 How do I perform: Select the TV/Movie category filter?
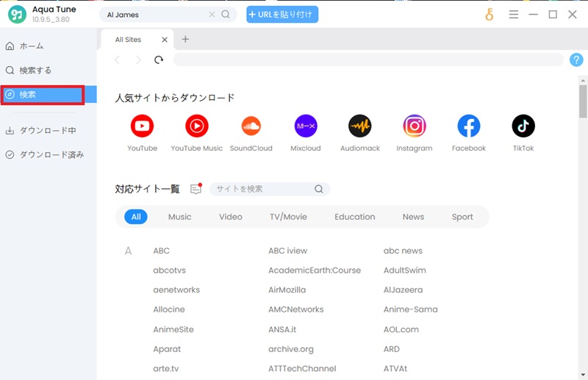288,217
